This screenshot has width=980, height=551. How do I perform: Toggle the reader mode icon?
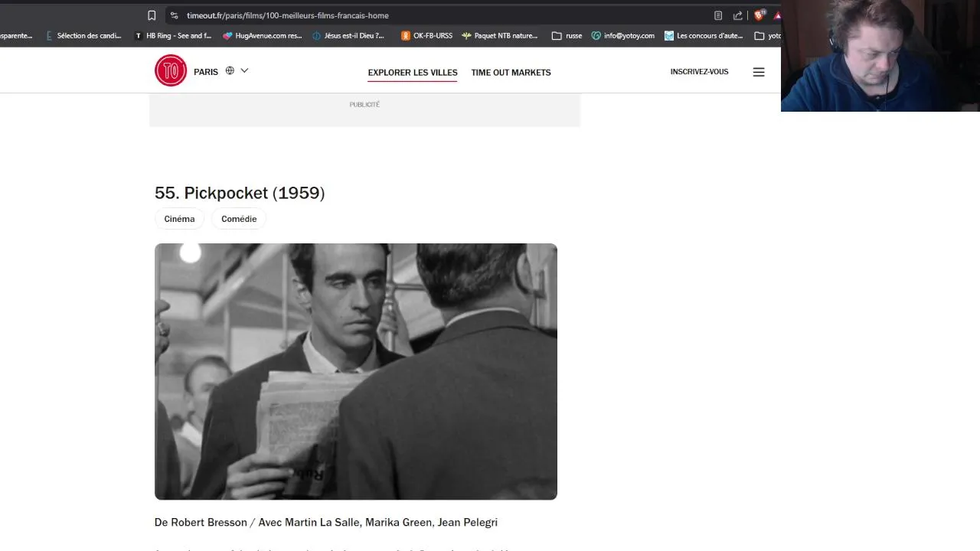(718, 15)
